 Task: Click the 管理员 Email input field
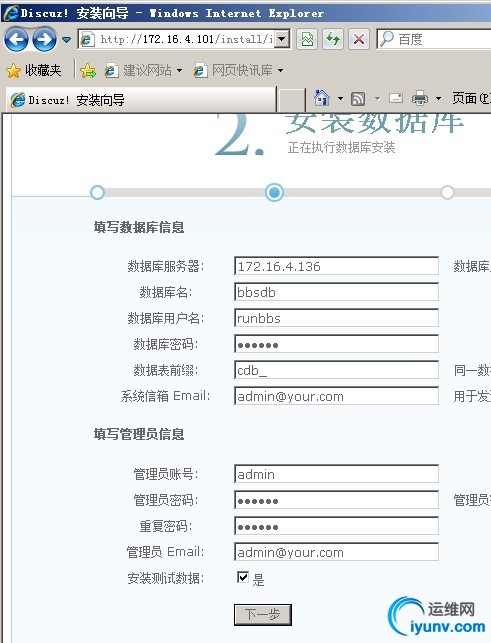pos(336,552)
